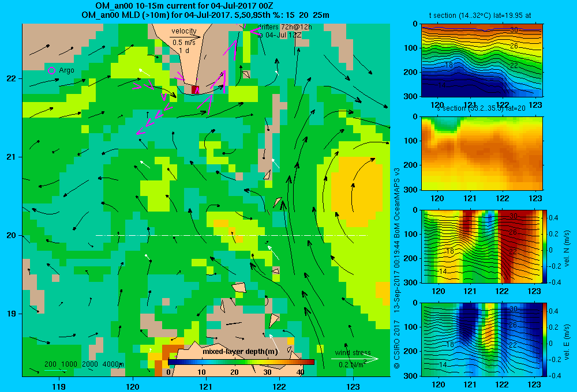Click the vertical CSIRO BoM OceanMAPS copyright text
Image resolution: width=577 pixels, height=392 pixels.
[397, 267]
